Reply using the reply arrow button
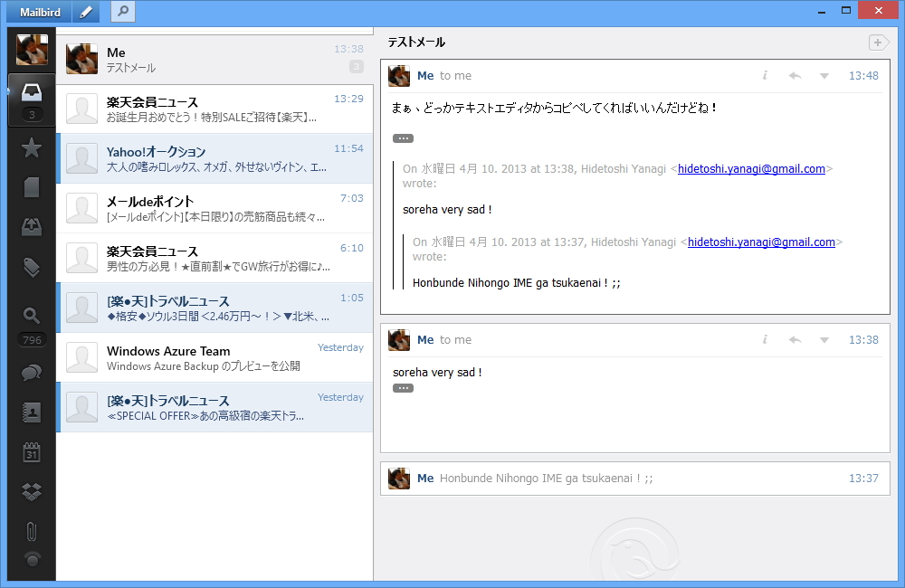 pyautogui.click(x=795, y=76)
